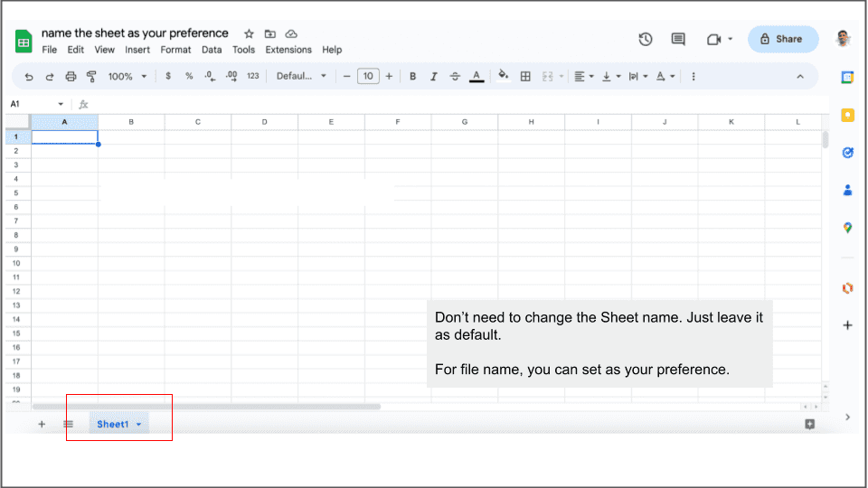Viewport: 868px width, 488px height.
Task: Expand the font family dropdown
Action: tap(301, 77)
